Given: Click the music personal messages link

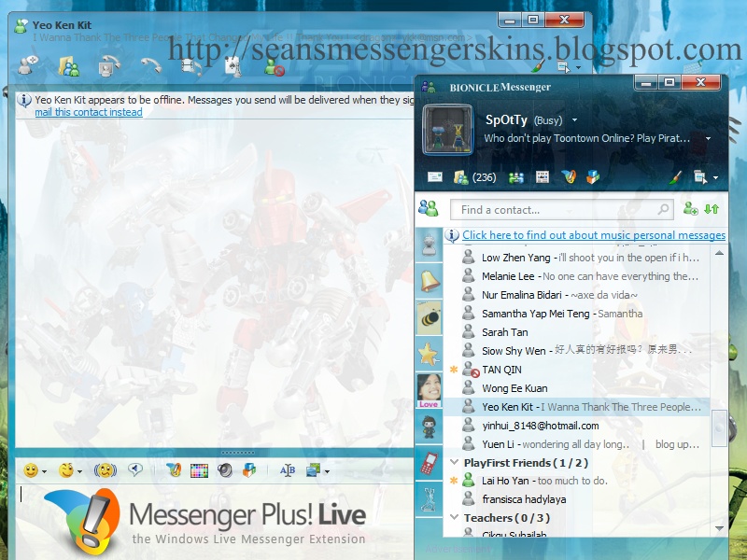Looking at the screenshot, I should pos(594,235).
